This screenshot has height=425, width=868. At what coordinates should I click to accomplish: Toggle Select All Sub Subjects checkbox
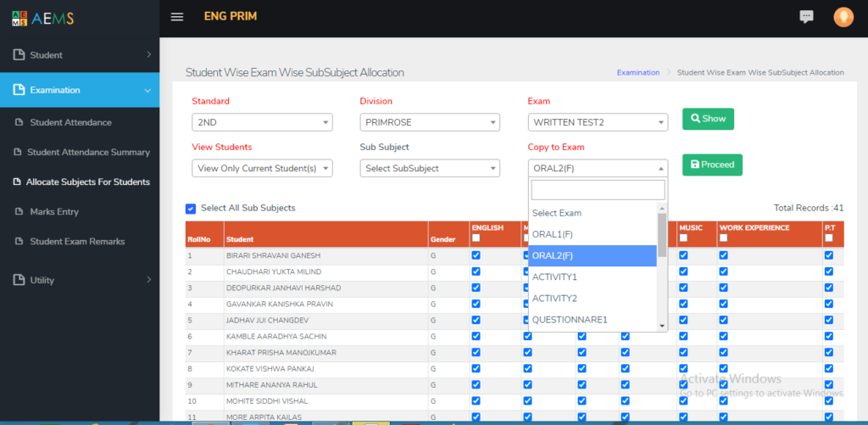click(x=191, y=209)
